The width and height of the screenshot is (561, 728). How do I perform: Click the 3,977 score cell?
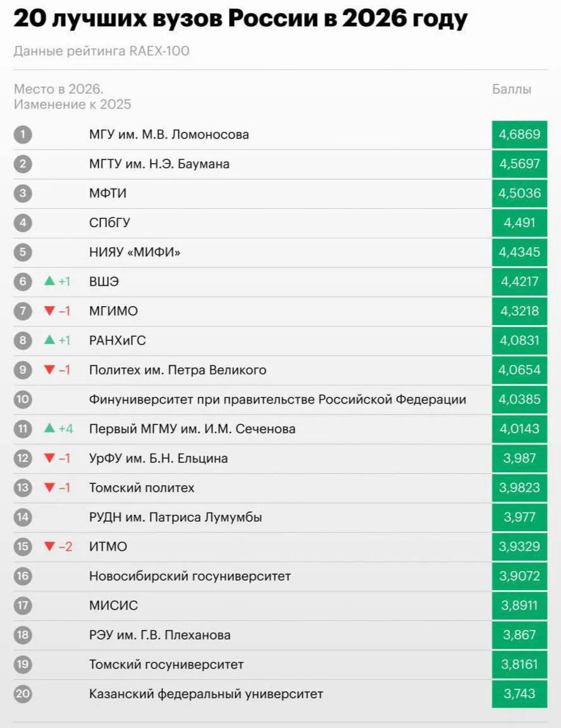tap(519, 517)
